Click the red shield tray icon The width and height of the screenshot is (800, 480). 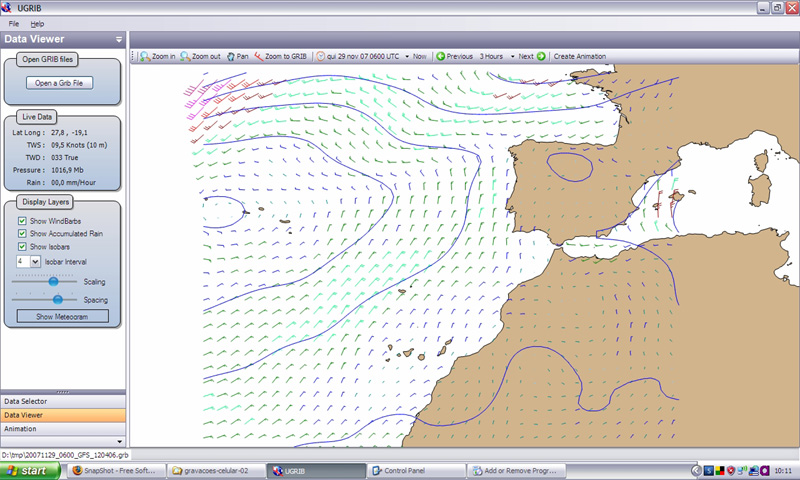coord(731,470)
